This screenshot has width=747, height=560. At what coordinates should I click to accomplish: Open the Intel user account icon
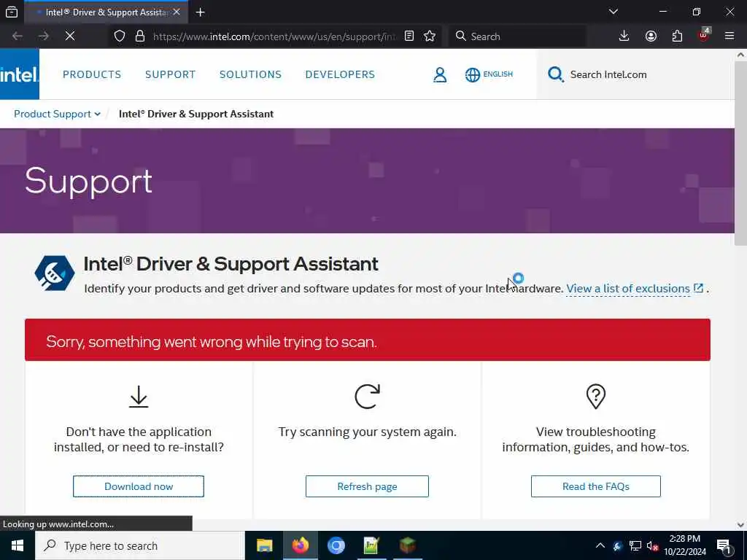(x=440, y=75)
